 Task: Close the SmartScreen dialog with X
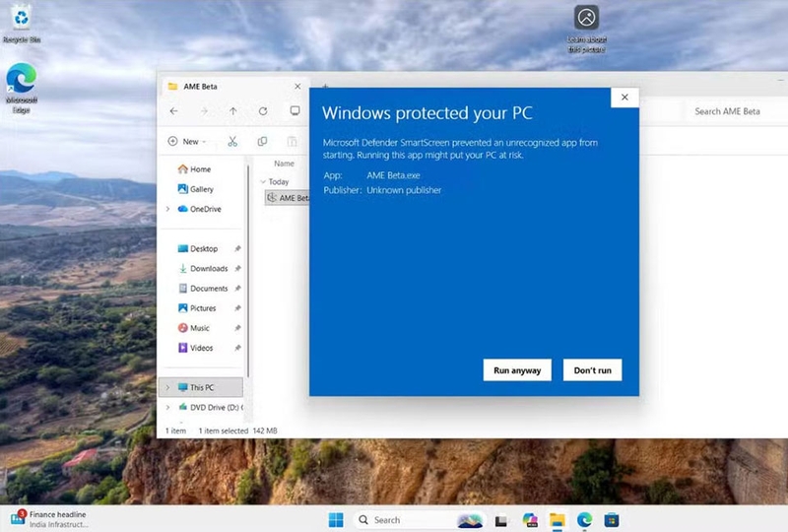(624, 98)
